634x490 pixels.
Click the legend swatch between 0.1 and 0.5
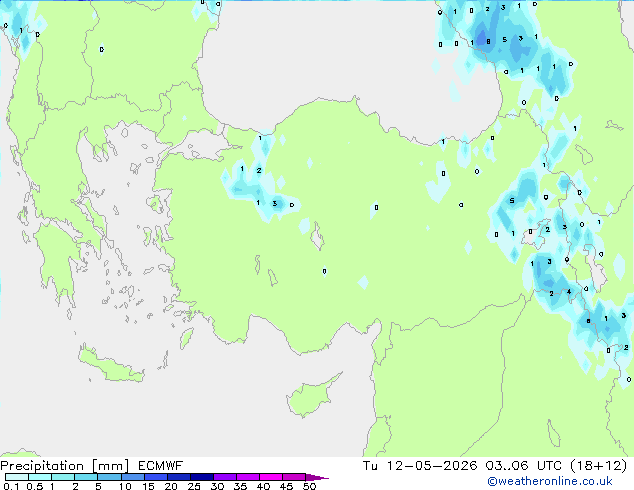pos(17,477)
